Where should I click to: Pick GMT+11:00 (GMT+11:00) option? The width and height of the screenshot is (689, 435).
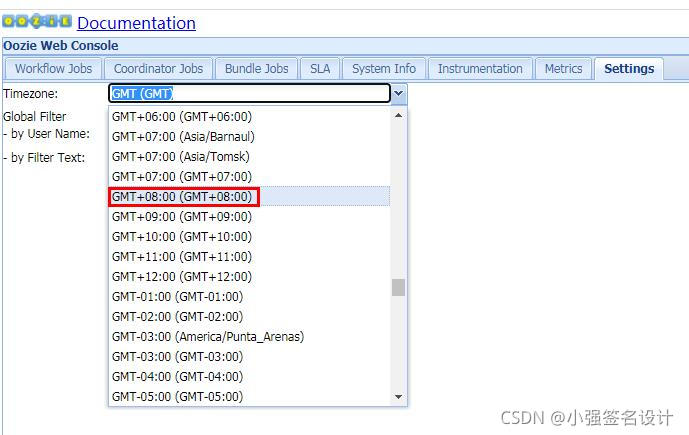tap(249, 257)
